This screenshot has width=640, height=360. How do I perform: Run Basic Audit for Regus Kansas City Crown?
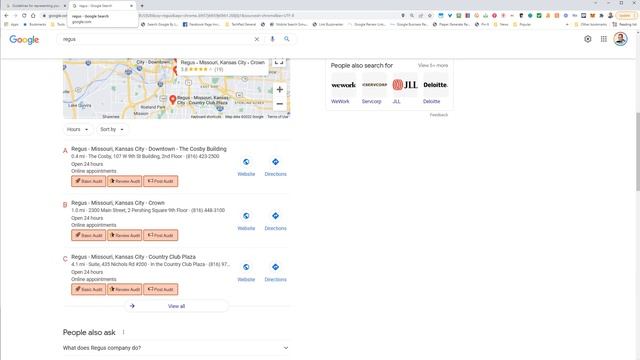coord(89,235)
